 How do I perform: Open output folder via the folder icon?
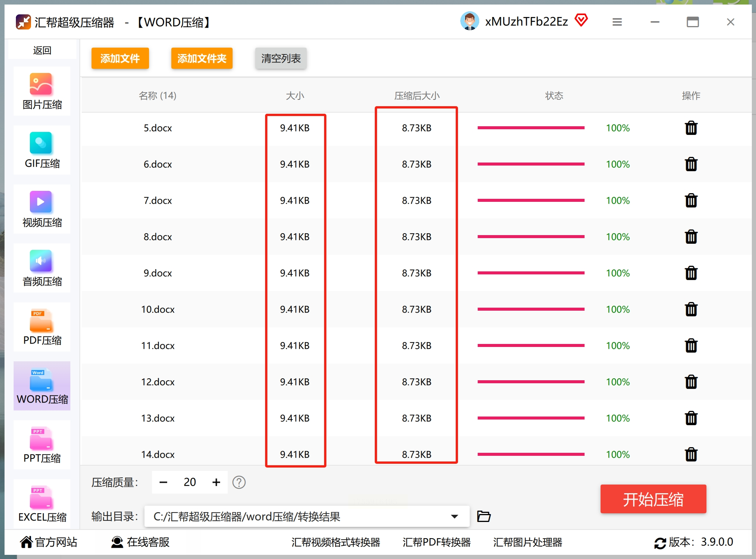[x=484, y=516]
